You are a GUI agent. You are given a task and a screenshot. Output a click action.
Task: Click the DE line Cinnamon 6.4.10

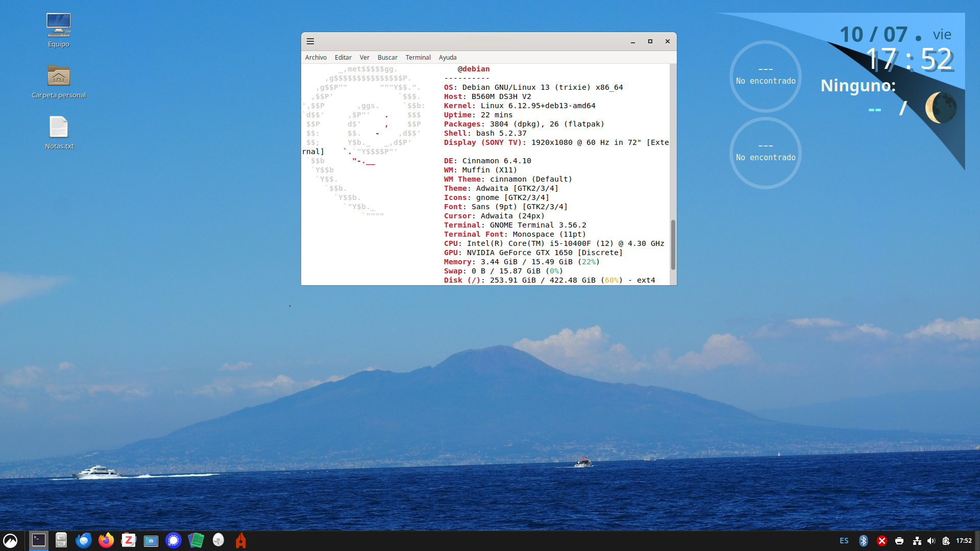click(487, 161)
